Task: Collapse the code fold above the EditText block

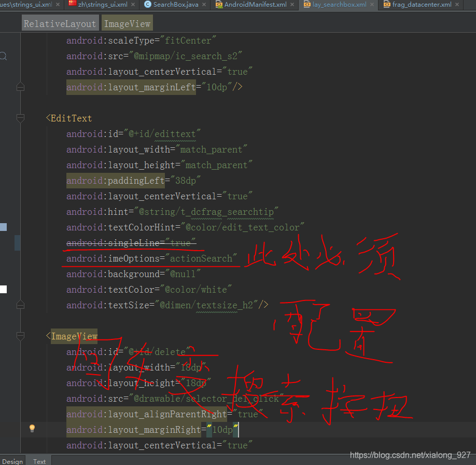Action: point(20,118)
